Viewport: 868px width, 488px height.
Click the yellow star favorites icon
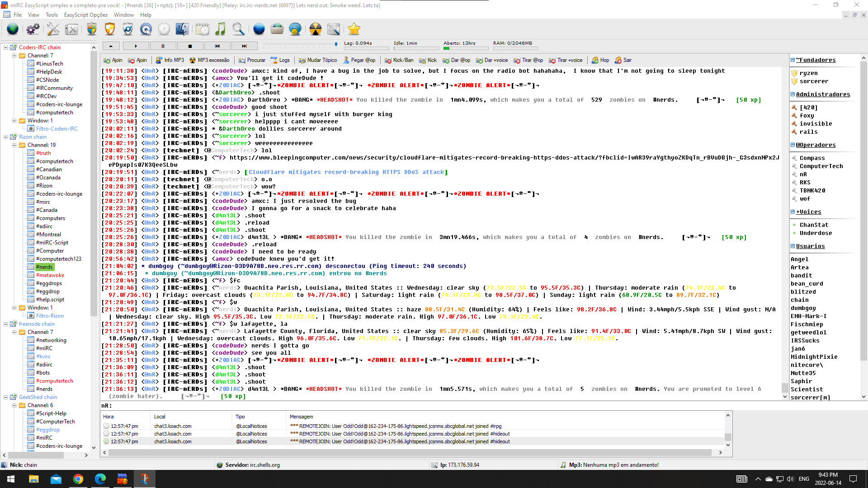click(x=354, y=29)
